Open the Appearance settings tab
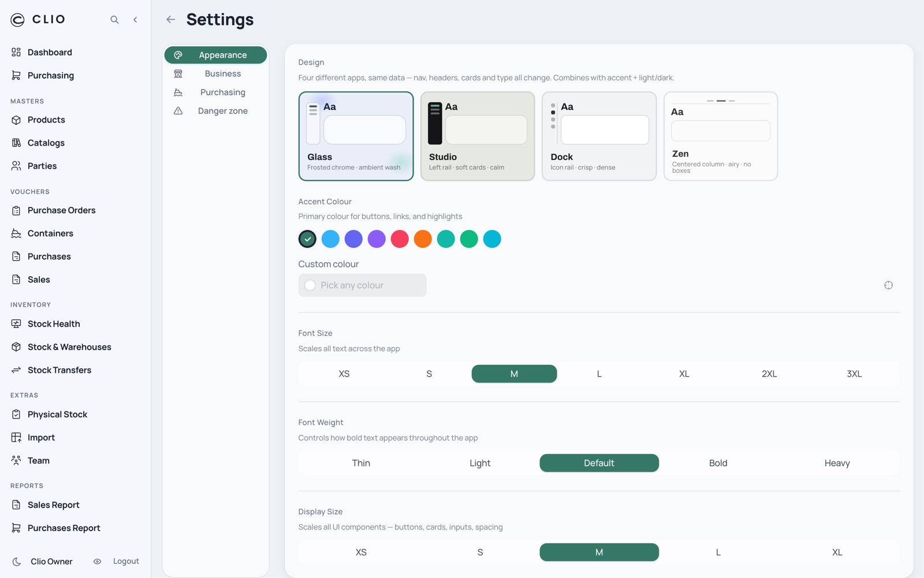The height and width of the screenshot is (578, 924). (x=215, y=55)
